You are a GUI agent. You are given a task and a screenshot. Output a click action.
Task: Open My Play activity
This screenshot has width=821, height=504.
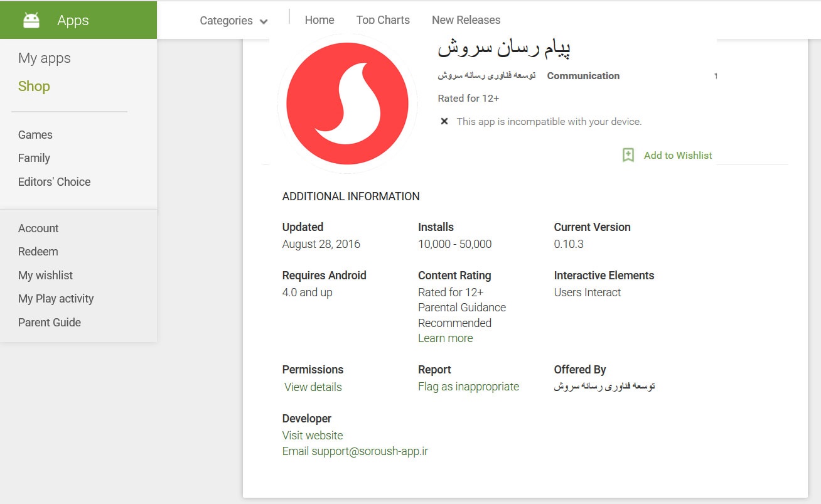tap(56, 299)
